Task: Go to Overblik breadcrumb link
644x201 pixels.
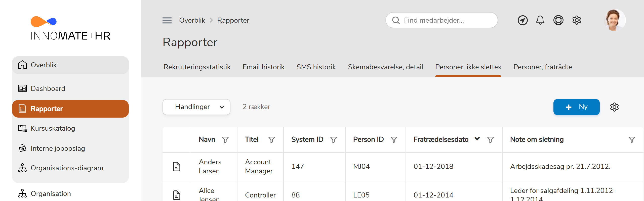Action: tap(192, 20)
